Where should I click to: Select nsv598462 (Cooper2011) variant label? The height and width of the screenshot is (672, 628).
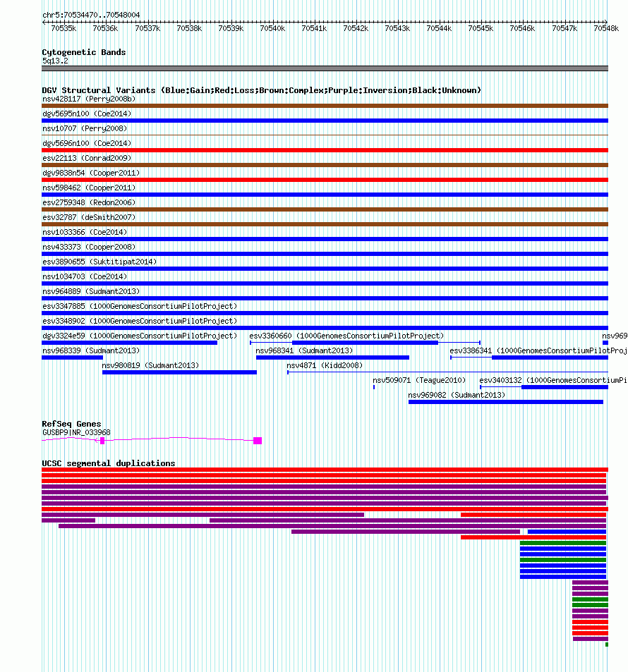click(x=89, y=188)
